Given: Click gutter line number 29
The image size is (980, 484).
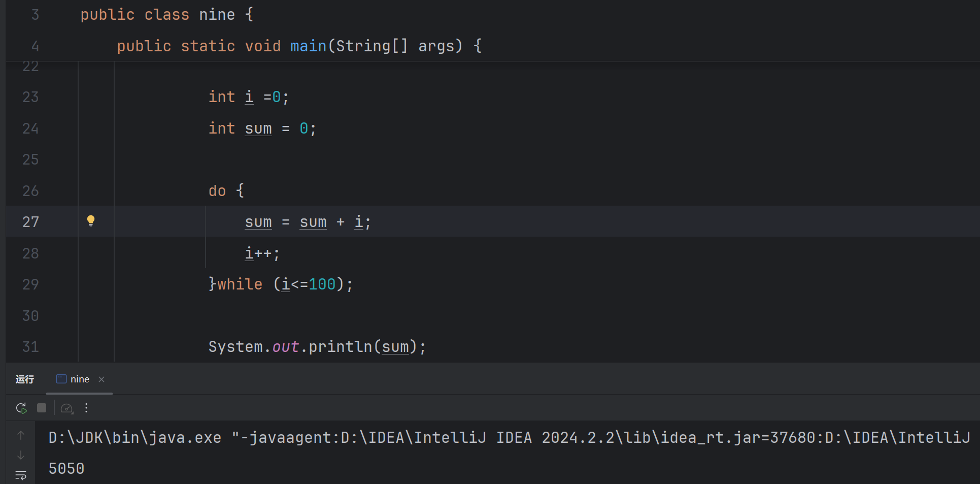Looking at the screenshot, I should tap(30, 284).
